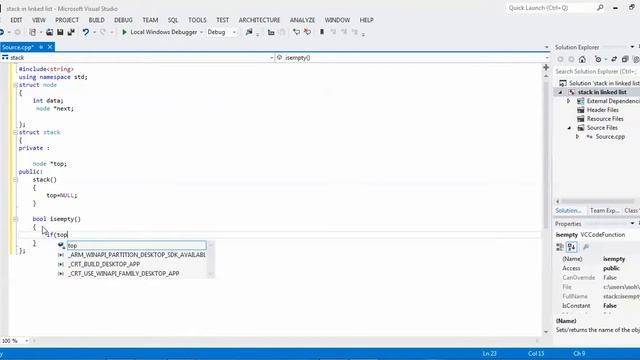The height and width of the screenshot is (360, 640).
Task: Expand External Dependencies node
Action: [x=569, y=101]
